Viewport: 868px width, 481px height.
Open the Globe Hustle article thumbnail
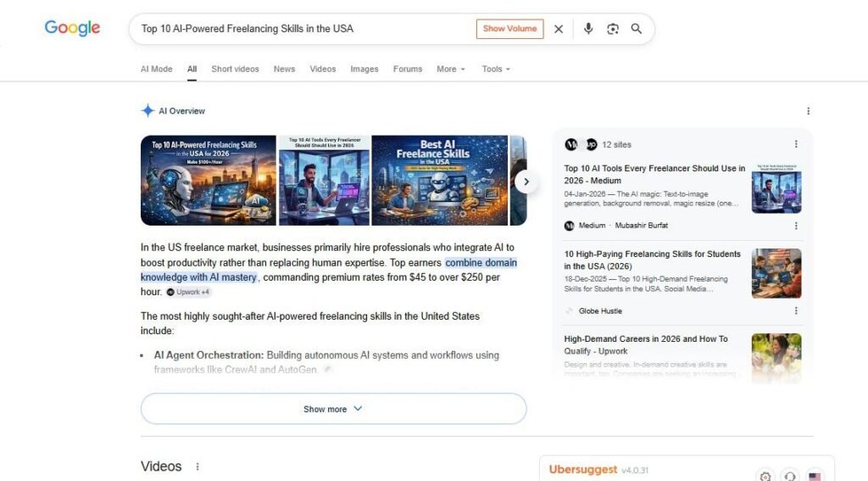tap(776, 273)
